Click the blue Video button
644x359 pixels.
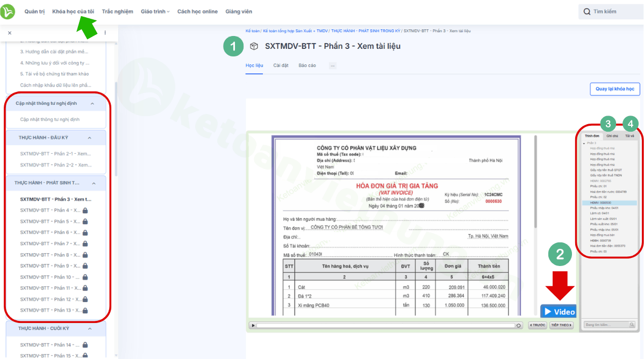click(x=559, y=311)
